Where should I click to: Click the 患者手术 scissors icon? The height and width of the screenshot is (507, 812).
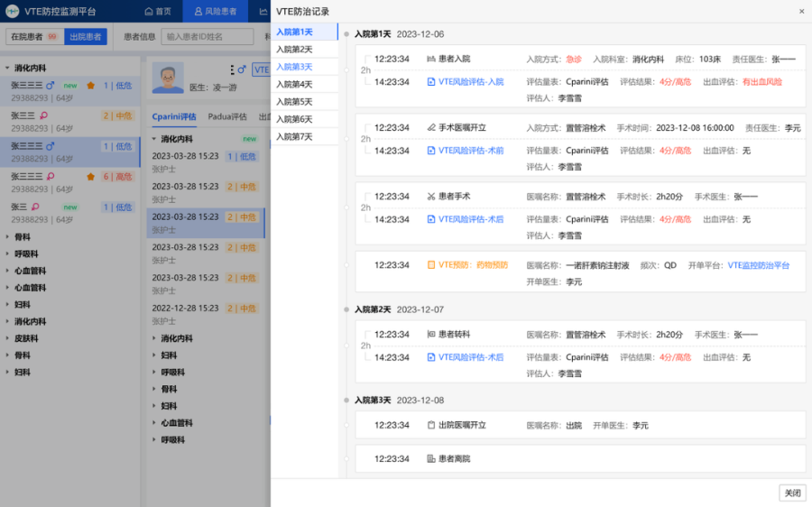pyautogui.click(x=431, y=197)
